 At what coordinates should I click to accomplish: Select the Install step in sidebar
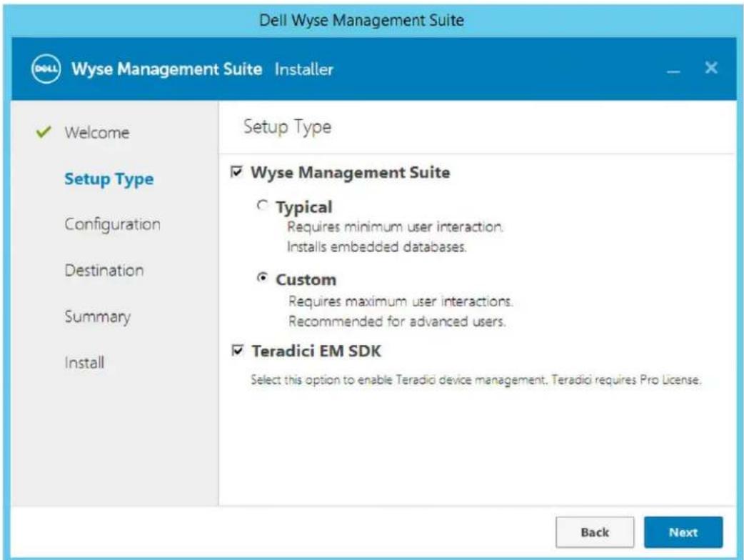click(84, 363)
